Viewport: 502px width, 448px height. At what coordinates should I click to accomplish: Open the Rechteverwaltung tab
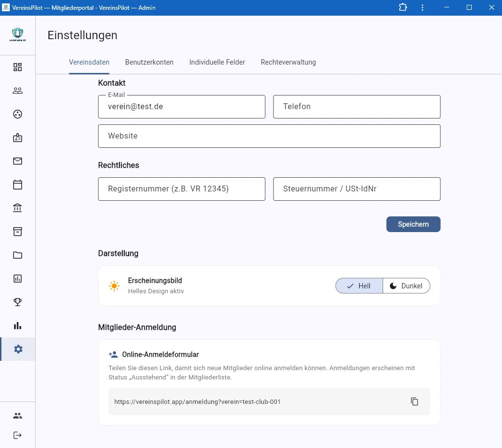pos(288,62)
